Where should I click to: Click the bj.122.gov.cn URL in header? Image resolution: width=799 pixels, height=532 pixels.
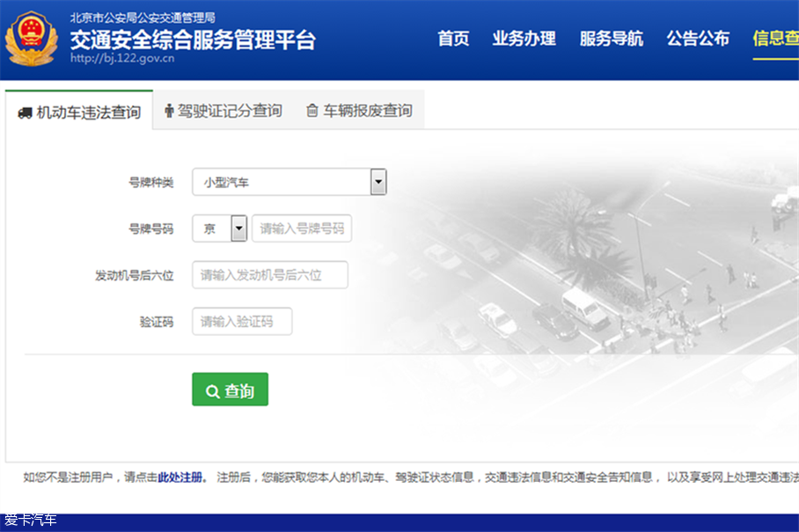[121, 59]
